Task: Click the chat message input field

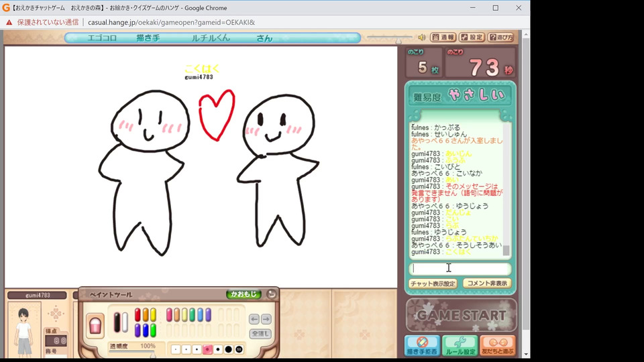Action: (x=460, y=269)
